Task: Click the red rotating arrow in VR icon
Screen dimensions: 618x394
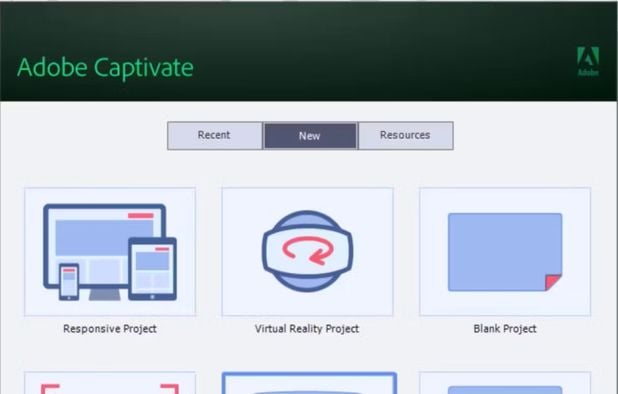Action: click(x=308, y=251)
